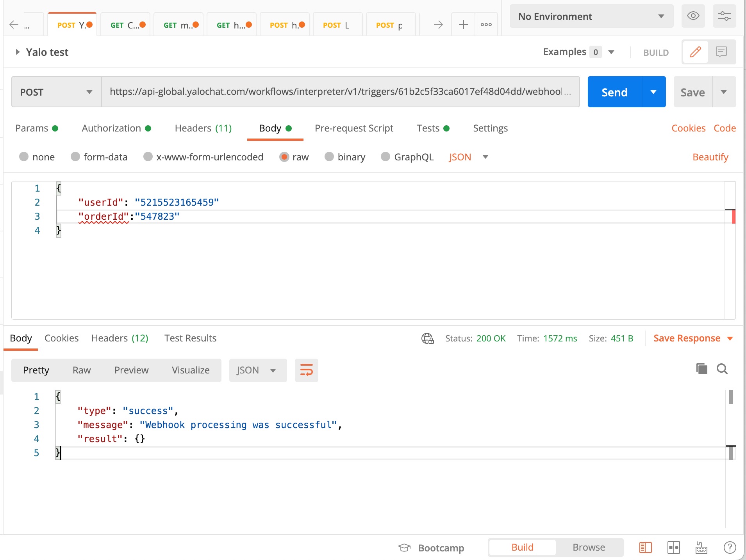Click the request body editor scrollbar
The height and width of the screenshot is (560, 746).
[x=730, y=250]
